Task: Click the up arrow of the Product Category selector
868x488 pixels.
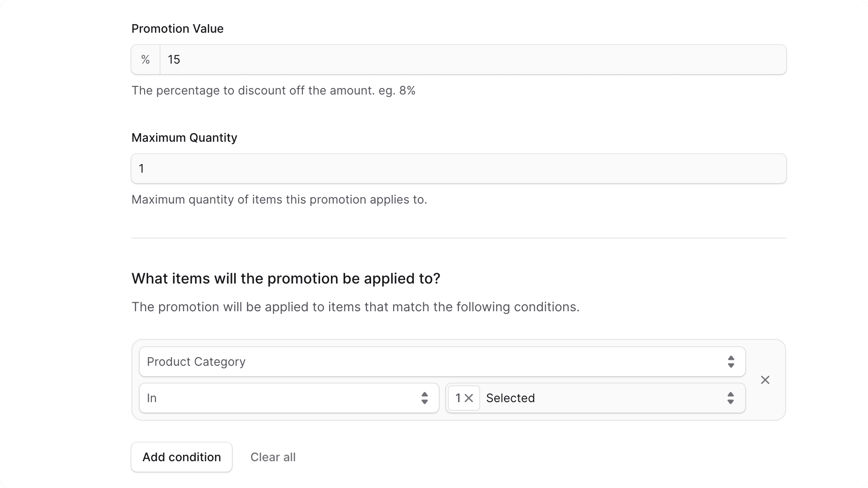Action: [x=731, y=359]
